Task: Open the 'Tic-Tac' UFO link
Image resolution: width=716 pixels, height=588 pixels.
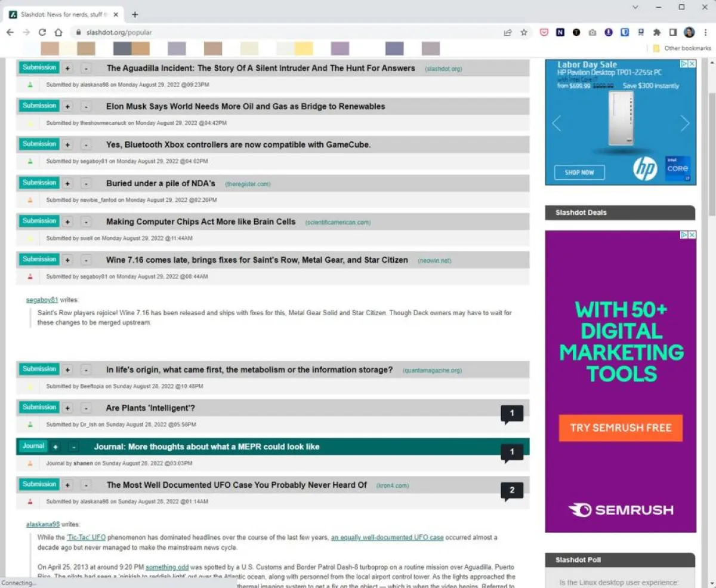Action: (x=86, y=537)
